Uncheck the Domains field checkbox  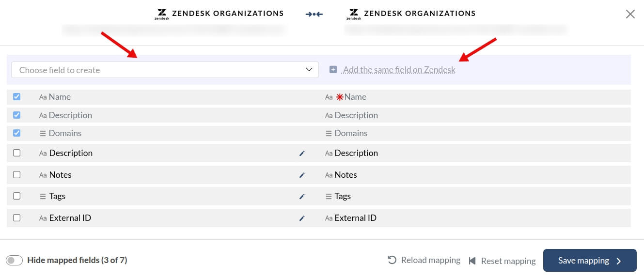(16, 133)
